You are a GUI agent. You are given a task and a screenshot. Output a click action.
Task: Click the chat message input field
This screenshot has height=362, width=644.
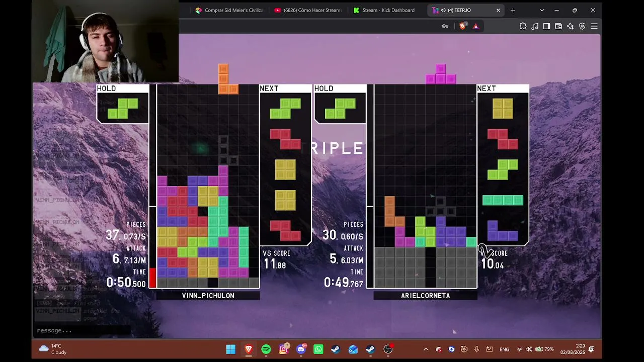pyautogui.click(x=83, y=330)
